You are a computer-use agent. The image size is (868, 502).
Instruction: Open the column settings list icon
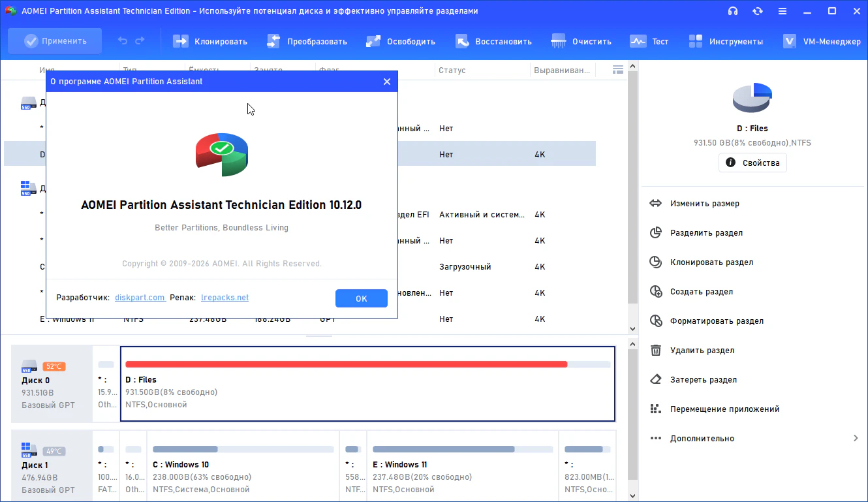click(x=618, y=70)
